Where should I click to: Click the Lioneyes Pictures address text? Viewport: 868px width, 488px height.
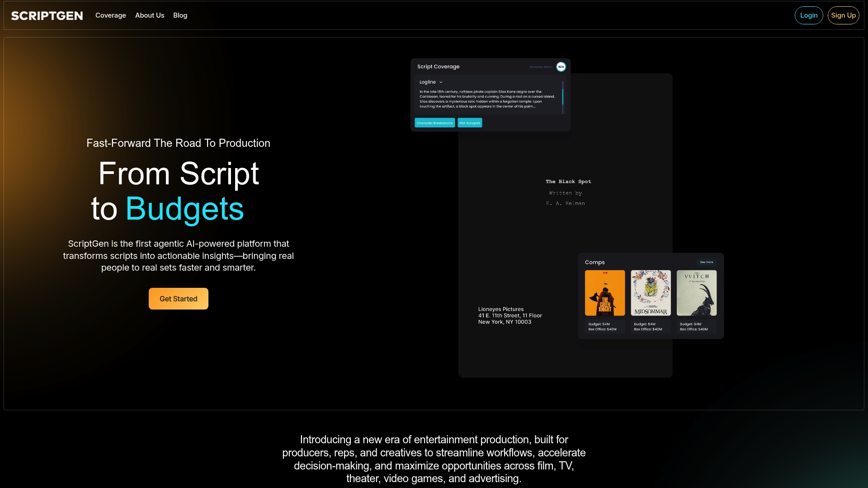pos(510,315)
